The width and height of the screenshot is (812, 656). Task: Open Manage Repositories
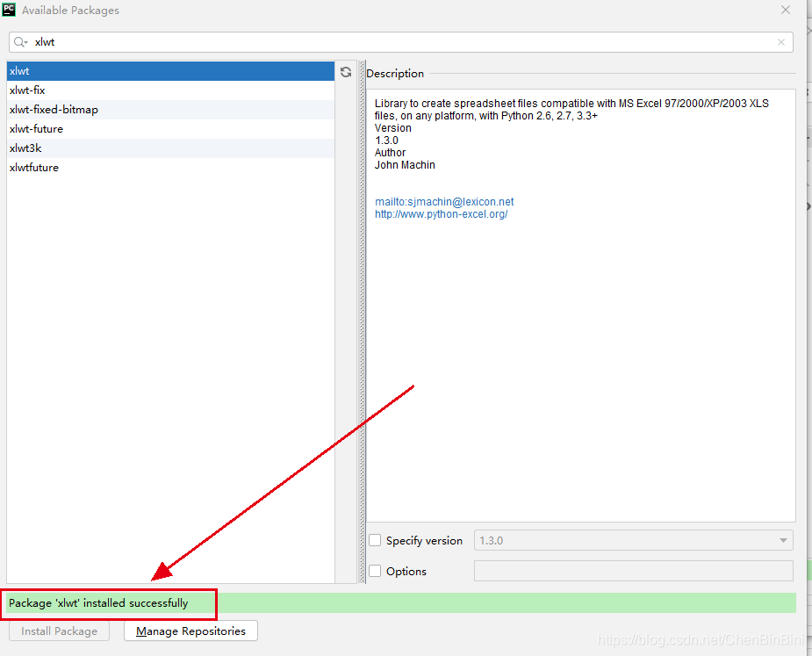(190, 631)
